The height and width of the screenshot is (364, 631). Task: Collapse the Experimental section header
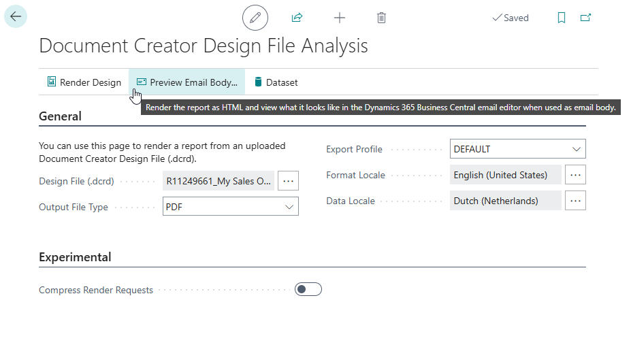tap(75, 257)
